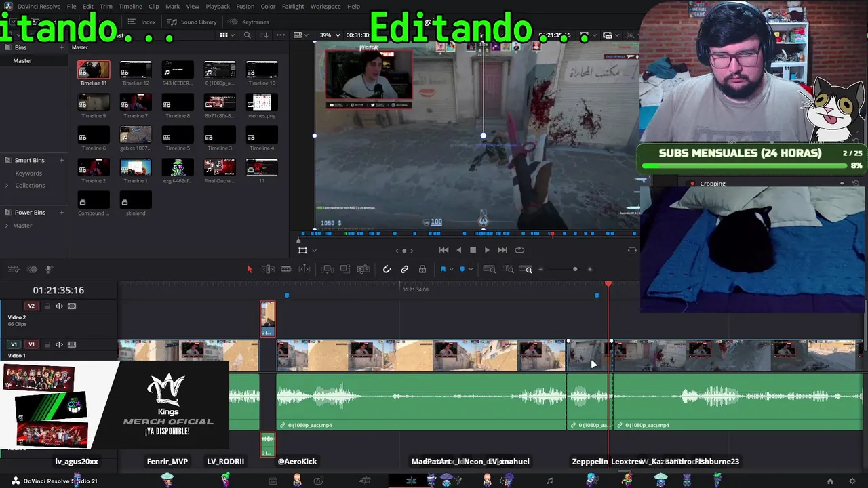Open the Flag color dropdown arrow

click(x=452, y=270)
